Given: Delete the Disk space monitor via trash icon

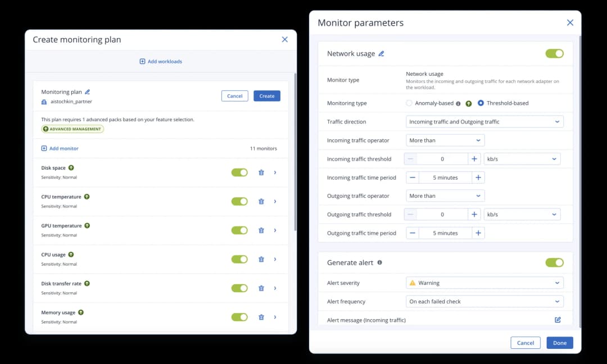Looking at the screenshot, I should pyautogui.click(x=261, y=172).
